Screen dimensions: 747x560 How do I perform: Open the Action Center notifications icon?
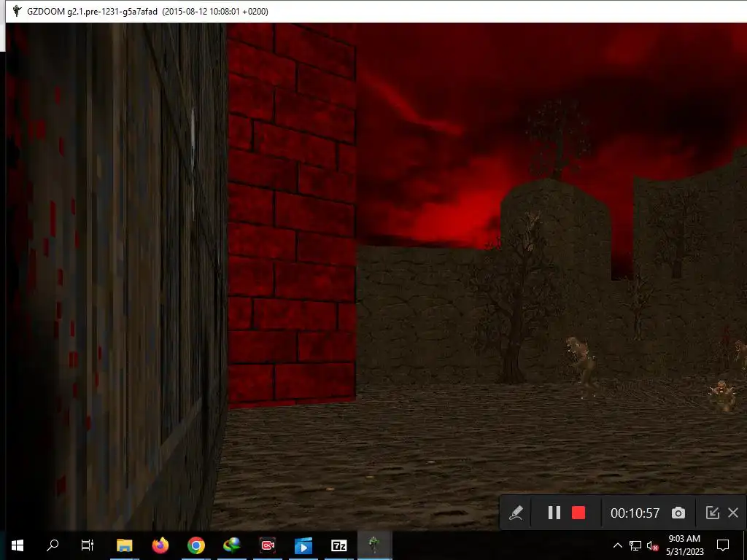[723, 545]
